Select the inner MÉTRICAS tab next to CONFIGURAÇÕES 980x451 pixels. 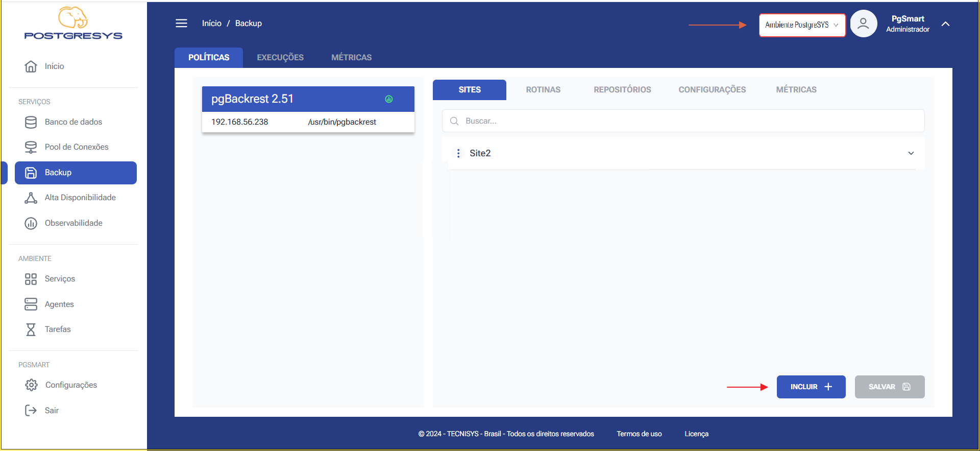(796, 90)
